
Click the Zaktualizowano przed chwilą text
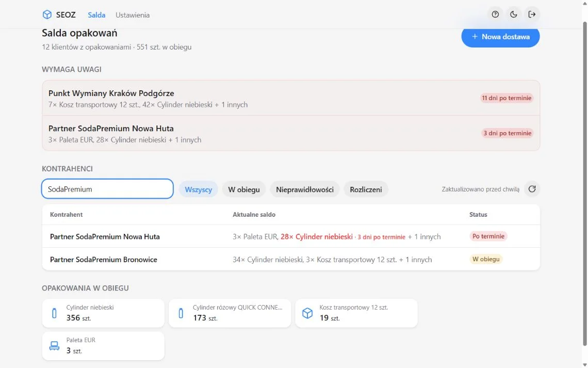click(x=480, y=189)
